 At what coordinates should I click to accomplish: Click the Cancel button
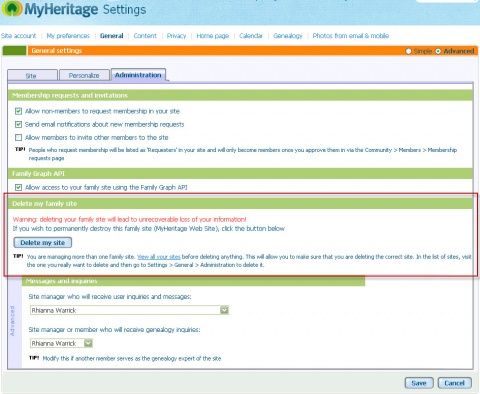pyautogui.click(x=455, y=383)
